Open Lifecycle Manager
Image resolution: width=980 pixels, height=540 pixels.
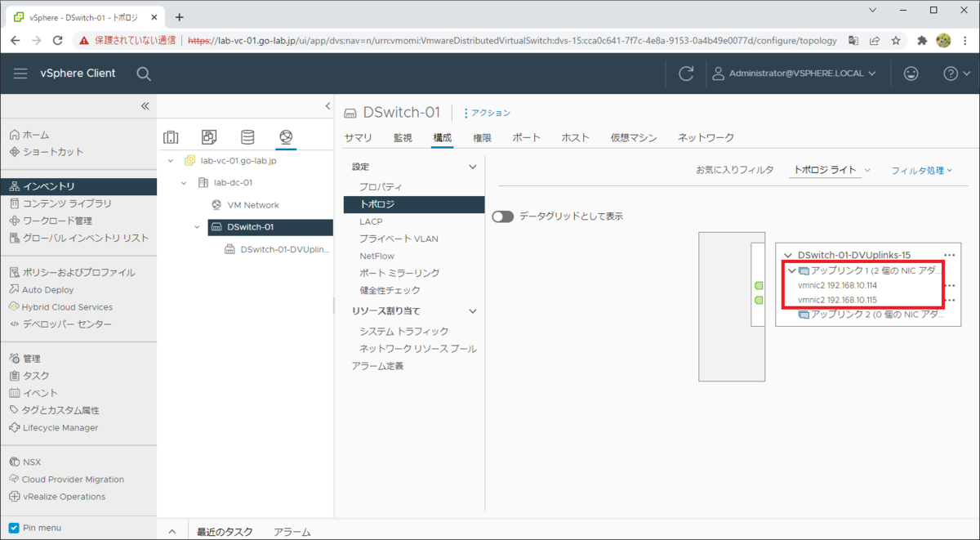pos(54,427)
